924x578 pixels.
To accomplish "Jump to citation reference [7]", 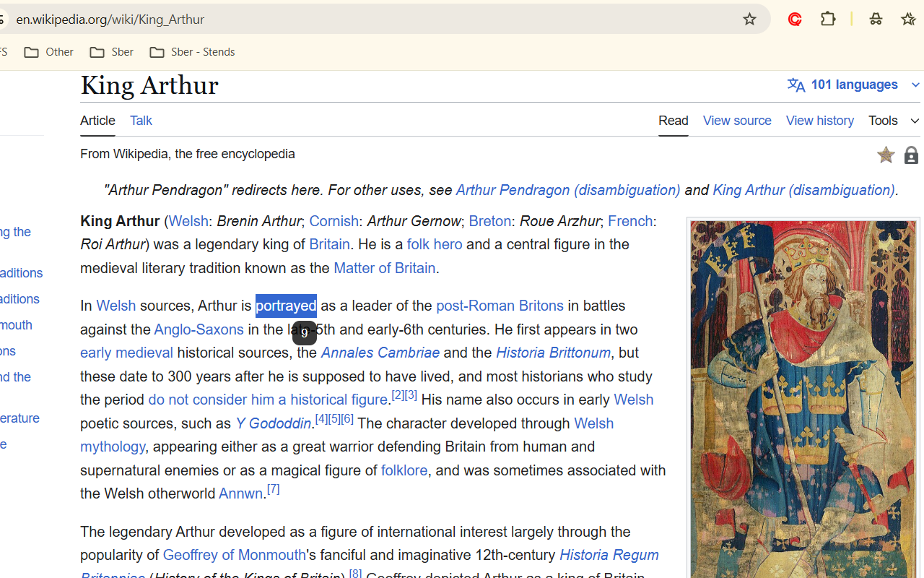I will tap(273, 489).
